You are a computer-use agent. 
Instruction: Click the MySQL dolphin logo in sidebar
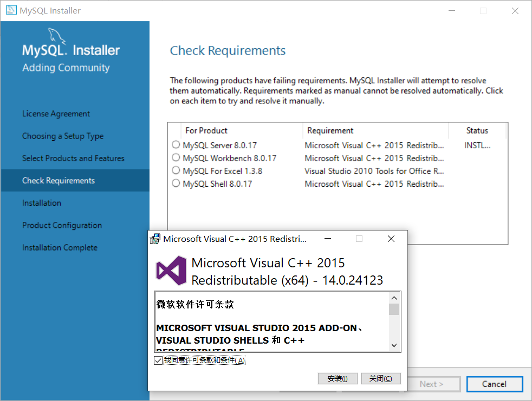[56, 36]
